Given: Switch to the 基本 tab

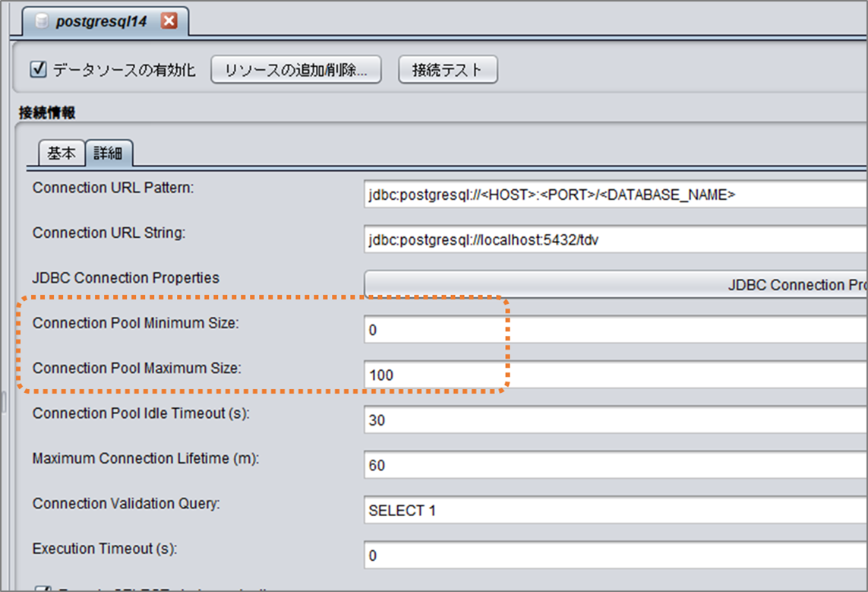Looking at the screenshot, I should (62, 153).
